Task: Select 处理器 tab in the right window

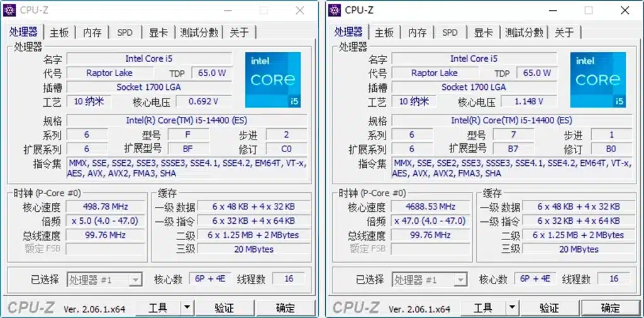Action: 348,31
